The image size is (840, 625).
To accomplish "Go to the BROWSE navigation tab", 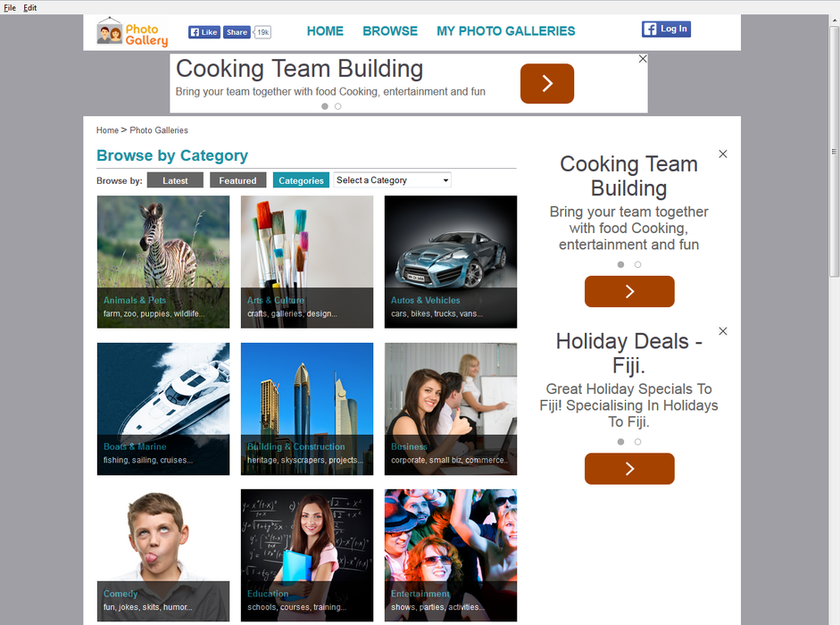I will pyautogui.click(x=389, y=31).
